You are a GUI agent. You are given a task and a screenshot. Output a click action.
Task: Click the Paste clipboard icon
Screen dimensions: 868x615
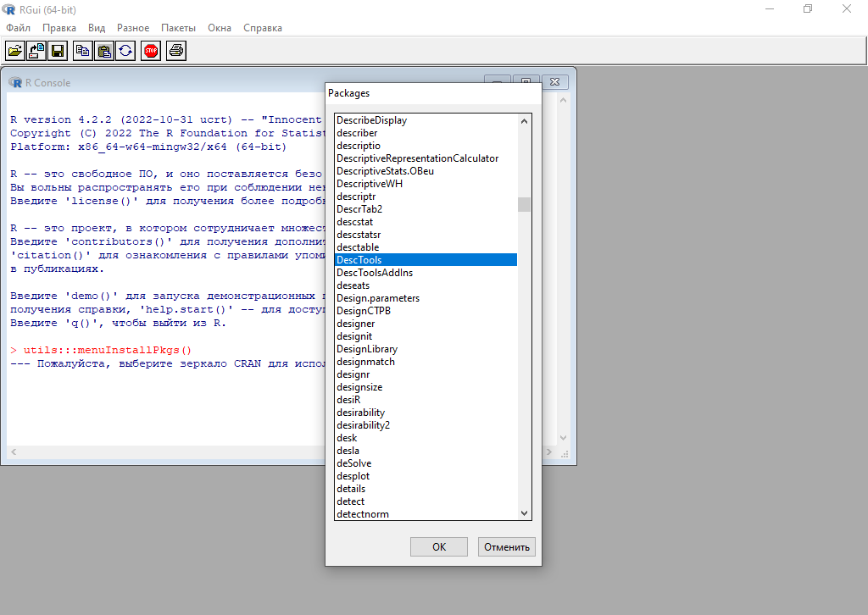104,51
